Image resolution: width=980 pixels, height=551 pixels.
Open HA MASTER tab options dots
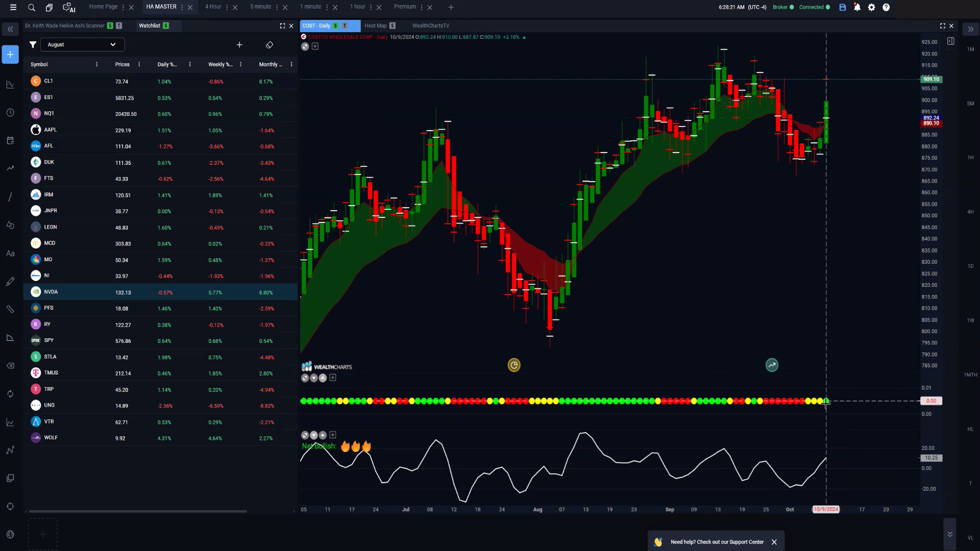pos(182,7)
